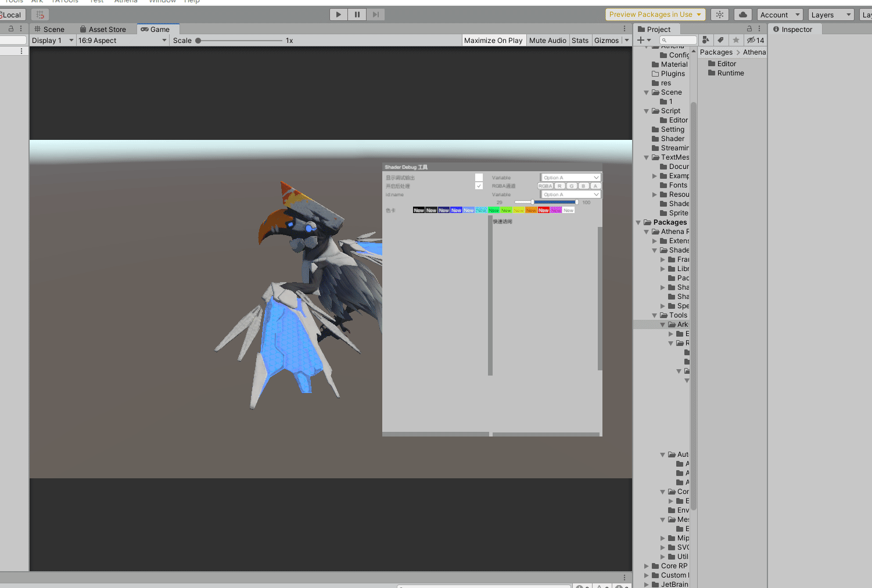The image size is (872, 588).
Task: Open the cloud services icon
Action: pyautogui.click(x=742, y=15)
